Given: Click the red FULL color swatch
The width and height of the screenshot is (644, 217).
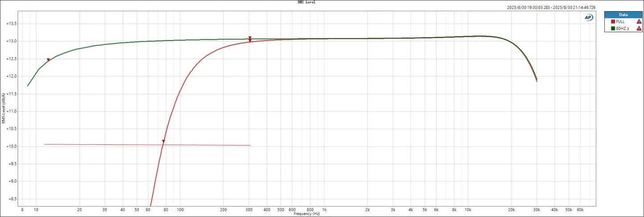Looking at the screenshot, I should point(613,21).
